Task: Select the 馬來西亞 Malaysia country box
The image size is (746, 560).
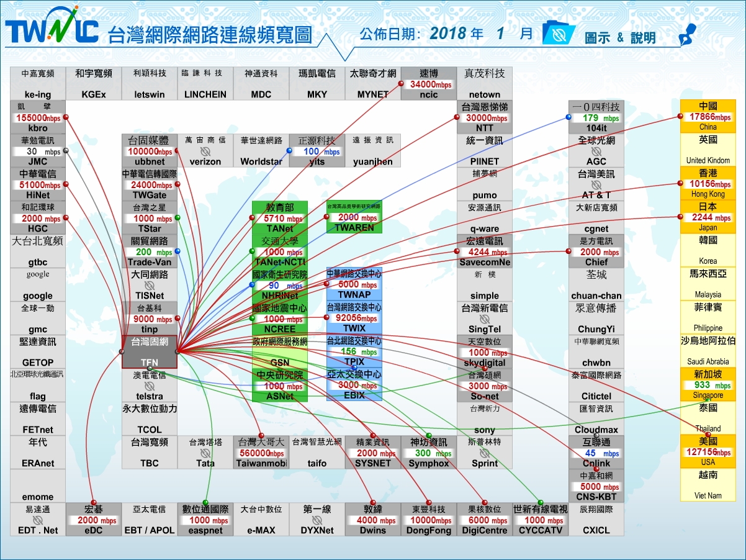Action: [x=708, y=284]
